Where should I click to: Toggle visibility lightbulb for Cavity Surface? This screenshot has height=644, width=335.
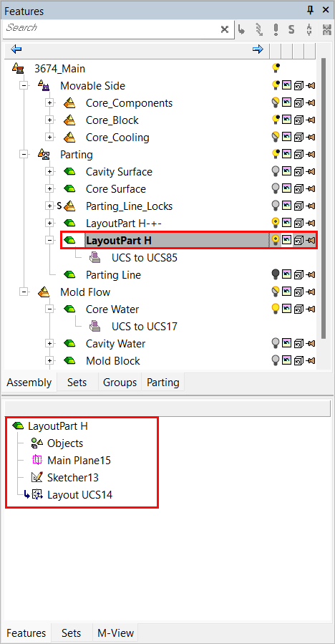coord(276,172)
